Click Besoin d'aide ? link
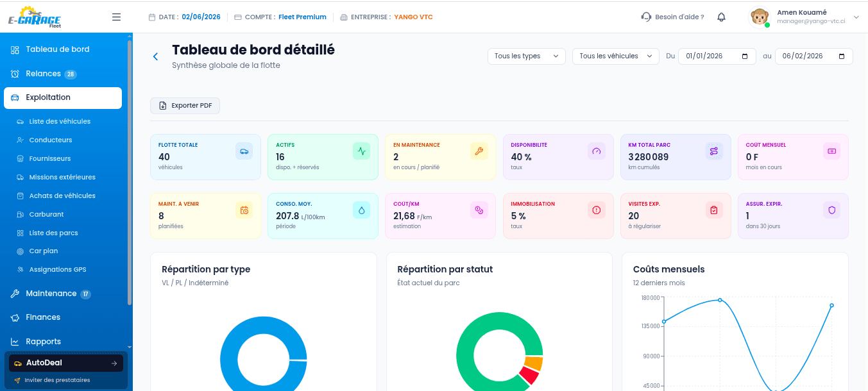This screenshot has height=391, width=868. coord(679,17)
